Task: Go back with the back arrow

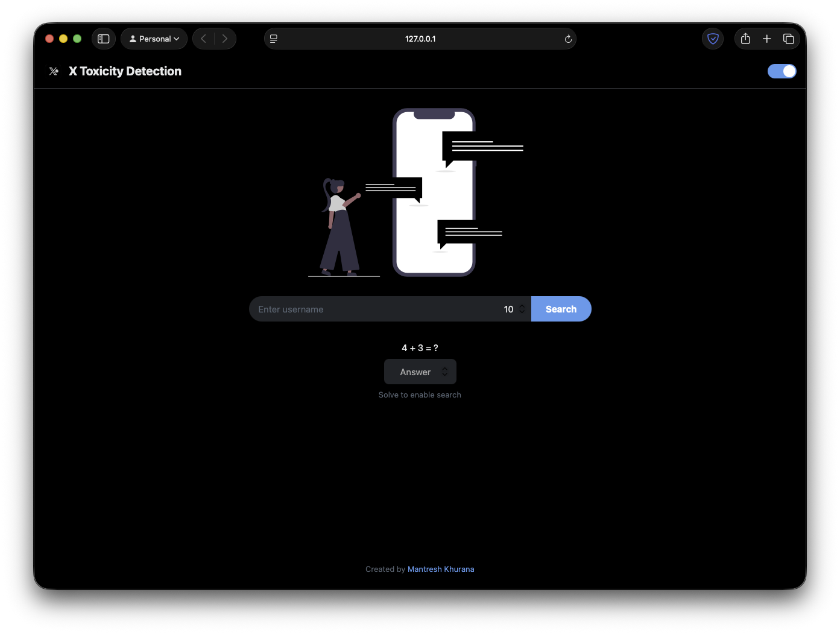Action: 203,39
